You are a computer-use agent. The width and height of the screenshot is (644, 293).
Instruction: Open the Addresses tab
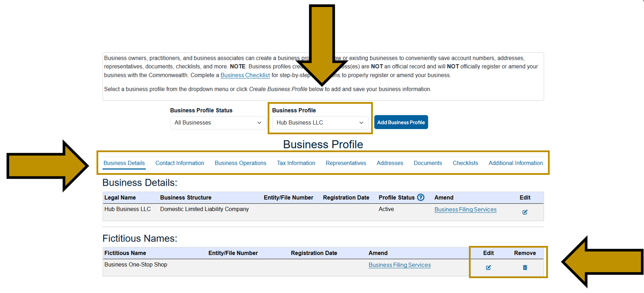click(389, 163)
